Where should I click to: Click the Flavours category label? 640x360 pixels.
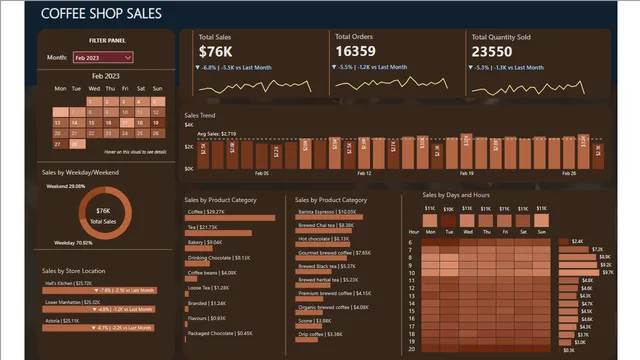[x=207, y=318]
